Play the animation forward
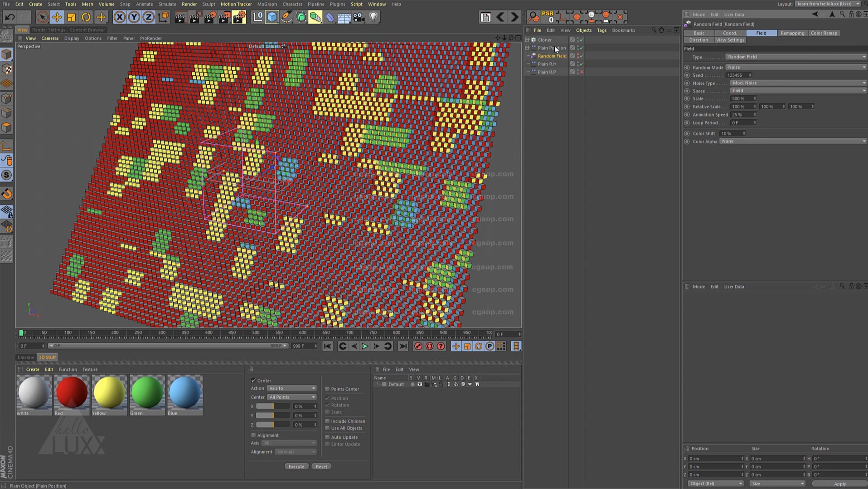The height and width of the screenshot is (489, 868). [365, 347]
